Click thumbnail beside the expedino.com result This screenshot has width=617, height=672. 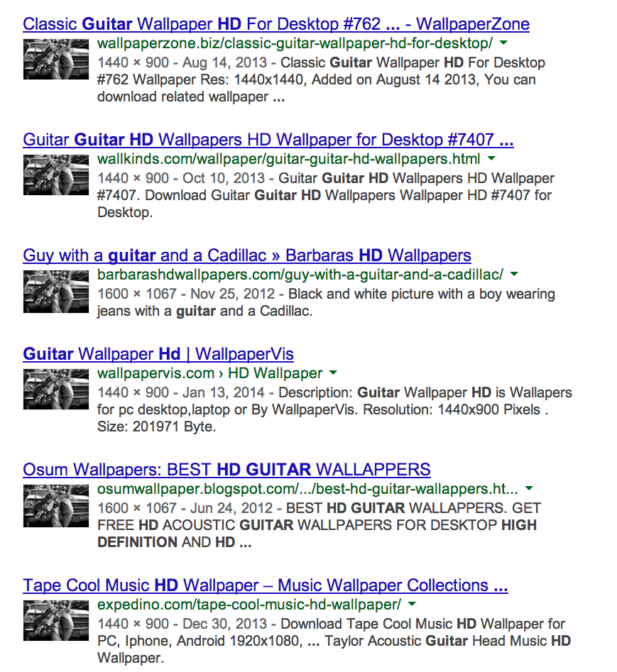pos(56,621)
